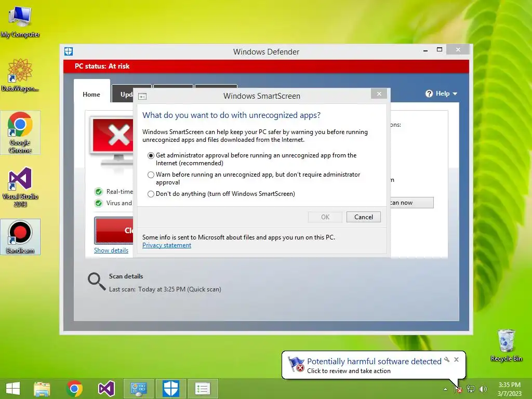Click Last scan time text
The height and width of the screenshot is (399, 532).
click(x=165, y=289)
